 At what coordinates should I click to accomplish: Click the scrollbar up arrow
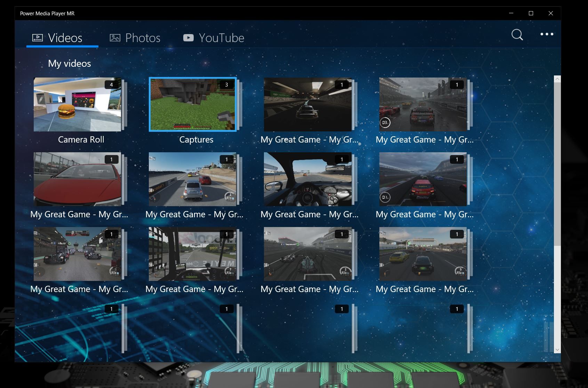(557, 79)
